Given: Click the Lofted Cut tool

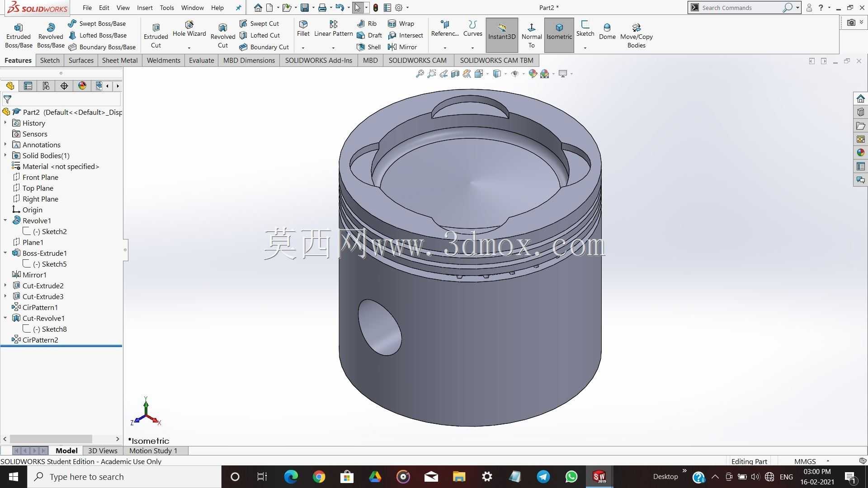Looking at the screenshot, I should tap(260, 35).
